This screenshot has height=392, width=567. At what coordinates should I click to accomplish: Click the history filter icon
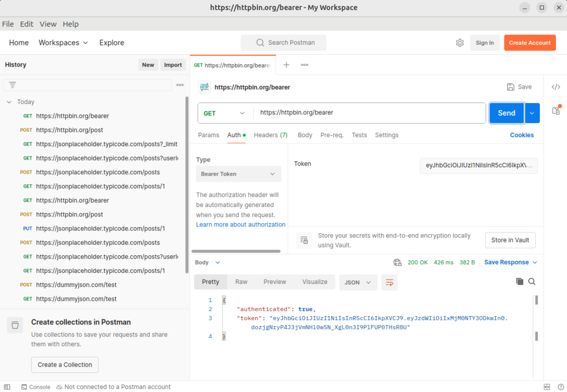pyautogui.click(x=13, y=85)
